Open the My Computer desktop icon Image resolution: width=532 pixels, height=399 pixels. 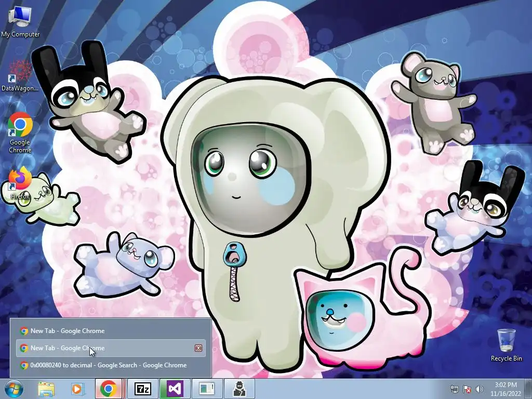point(20,22)
